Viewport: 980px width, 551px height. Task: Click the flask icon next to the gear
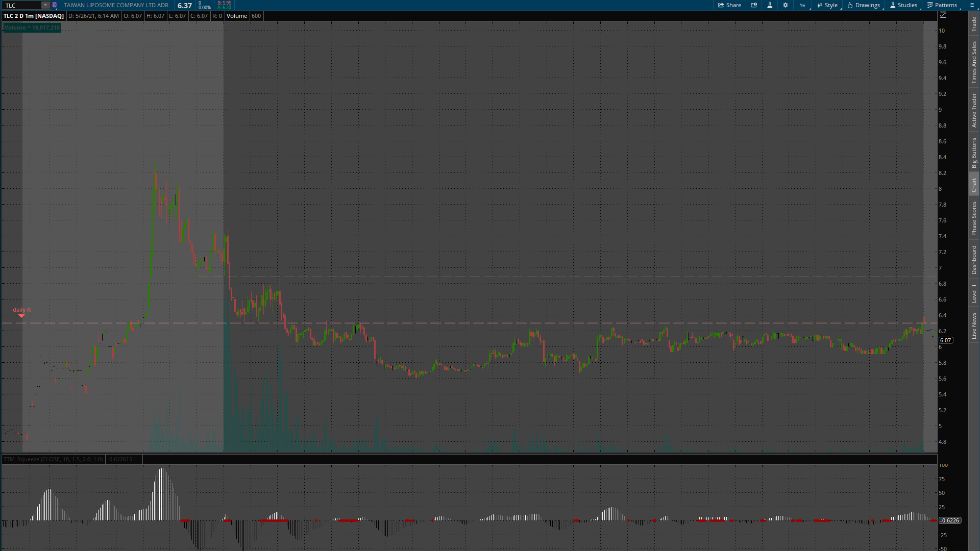click(770, 5)
